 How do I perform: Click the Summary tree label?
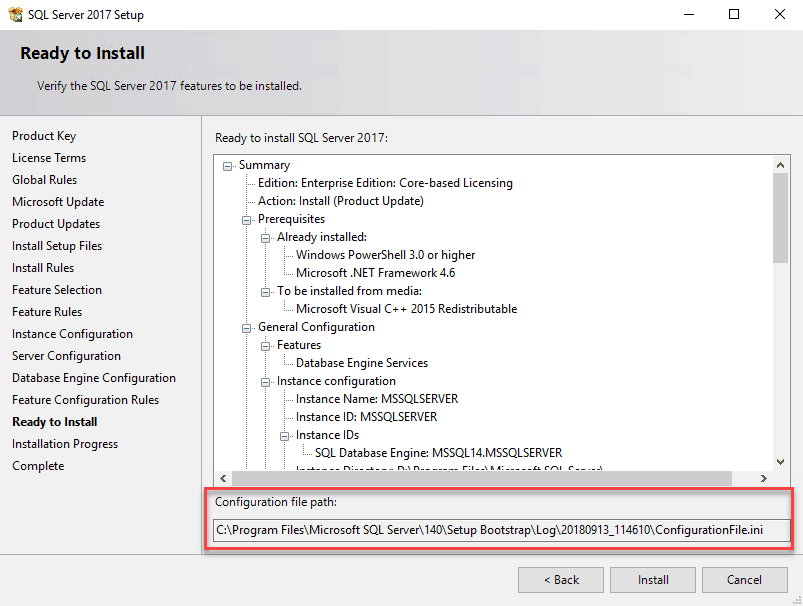click(x=264, y=165)
